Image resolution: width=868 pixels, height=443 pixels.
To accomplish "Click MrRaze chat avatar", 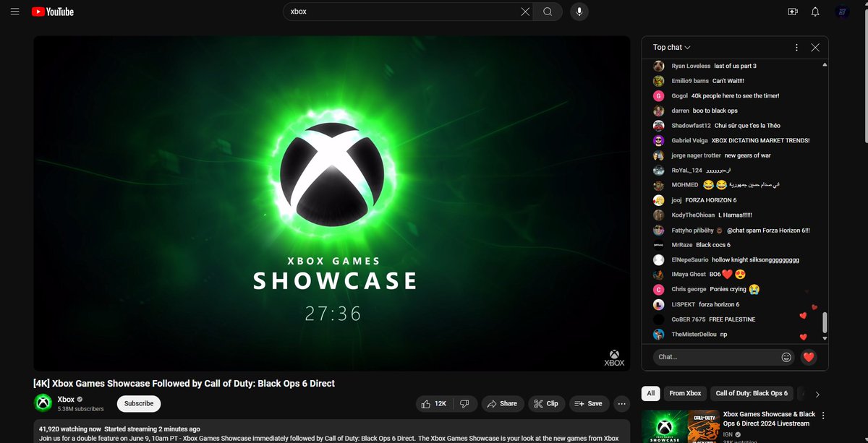I will pos(658,245).
